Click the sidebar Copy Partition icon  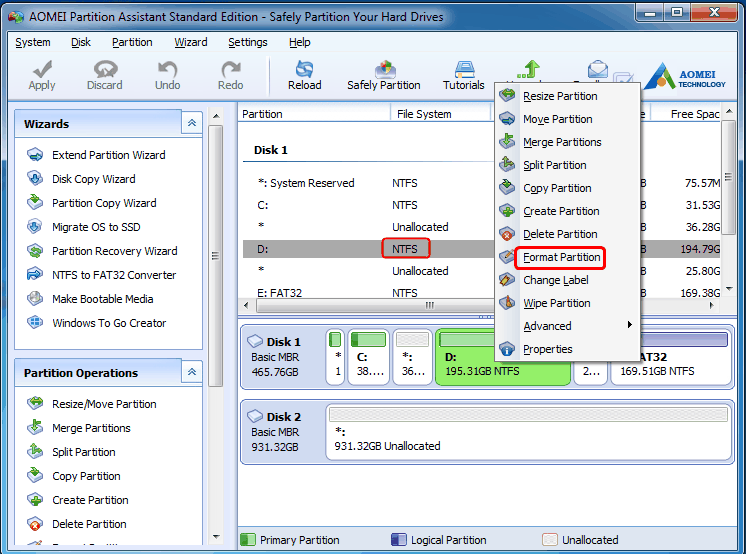point(35,475)
